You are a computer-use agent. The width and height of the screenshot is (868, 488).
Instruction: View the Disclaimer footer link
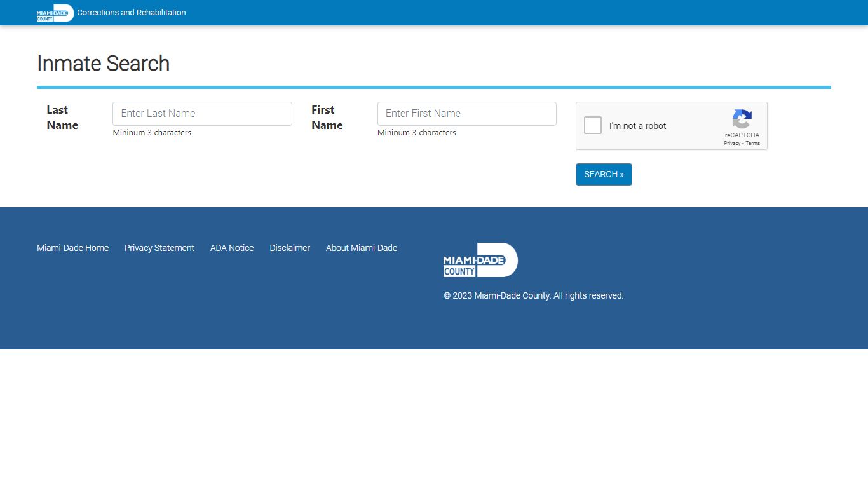(290, 248)
